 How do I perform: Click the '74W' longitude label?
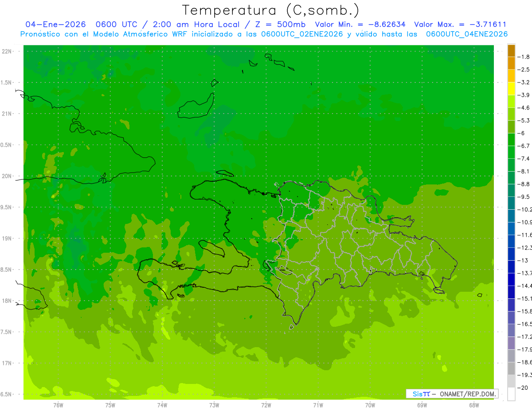click(162, 405)
